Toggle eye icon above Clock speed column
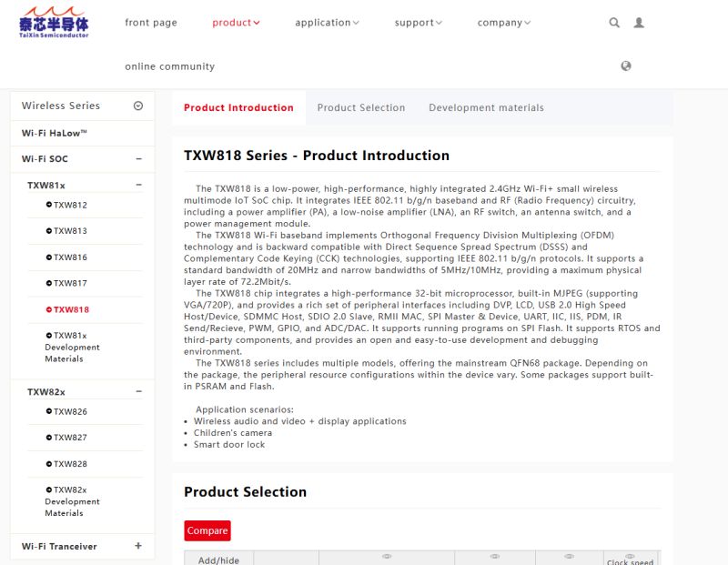Viewport: 728px width, 565px height. click(x=630, y=556)
